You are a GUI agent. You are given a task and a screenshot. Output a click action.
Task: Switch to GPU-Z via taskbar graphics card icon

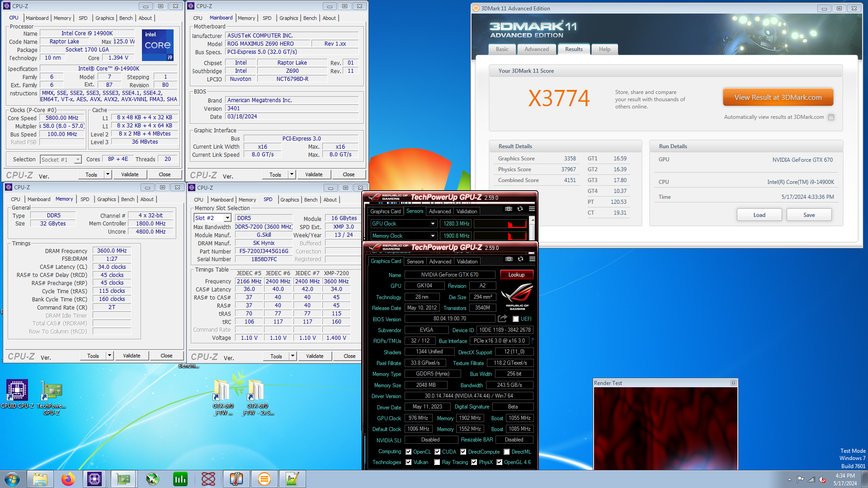(123, 479)
